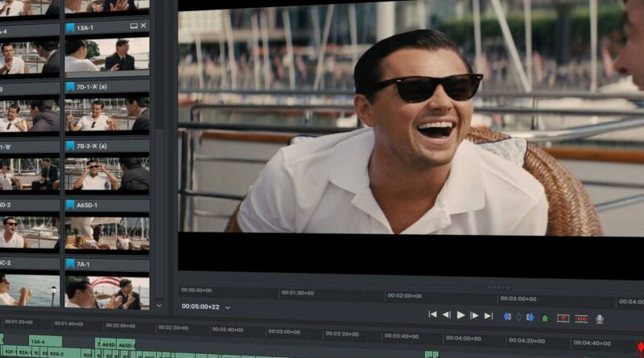This screenshot has height=358, width=644.
Task: Click the blue flag on tile 7A-1
Action: [x=70, y=264]
